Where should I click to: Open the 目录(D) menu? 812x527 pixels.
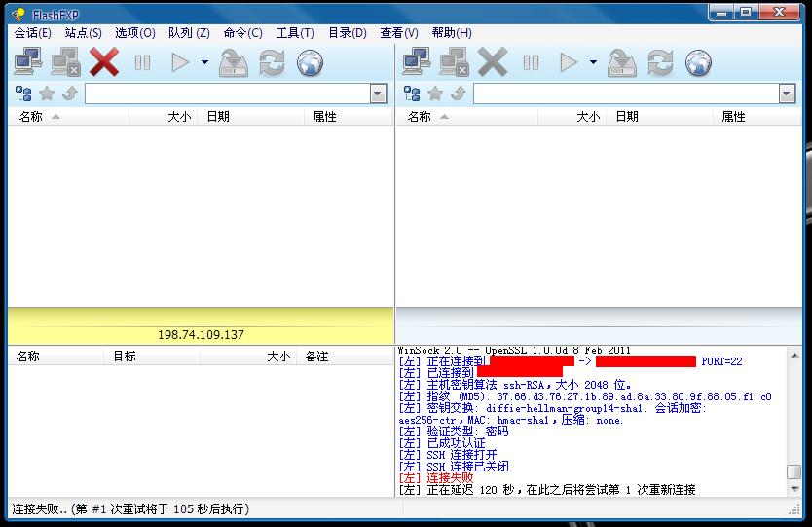click(348, 33)
